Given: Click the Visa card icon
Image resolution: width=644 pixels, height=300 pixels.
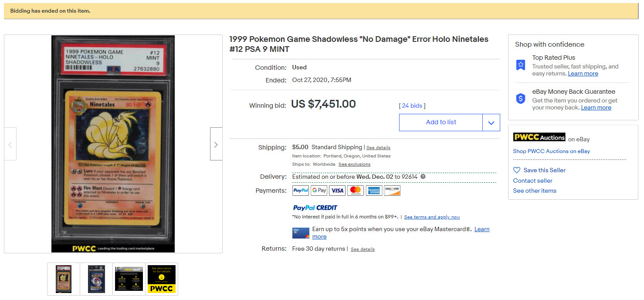Looking at the screenshot, I should click(x=337, y=191).
